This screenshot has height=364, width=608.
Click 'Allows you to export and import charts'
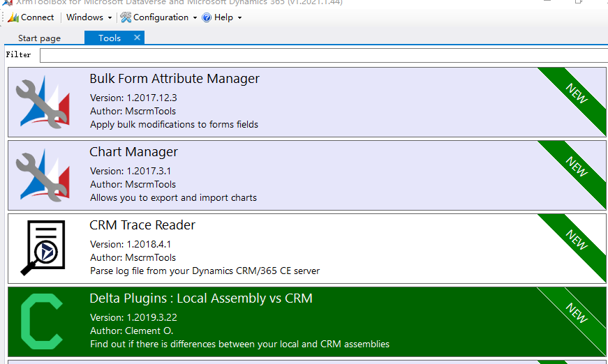pyautogui.click(x=173, y=197)
